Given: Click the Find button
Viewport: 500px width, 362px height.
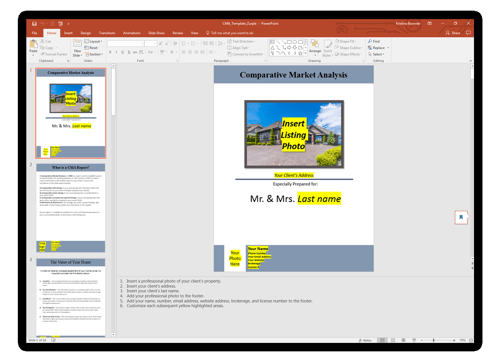Looking at the screenshot, I should click(x=374, y=41).
